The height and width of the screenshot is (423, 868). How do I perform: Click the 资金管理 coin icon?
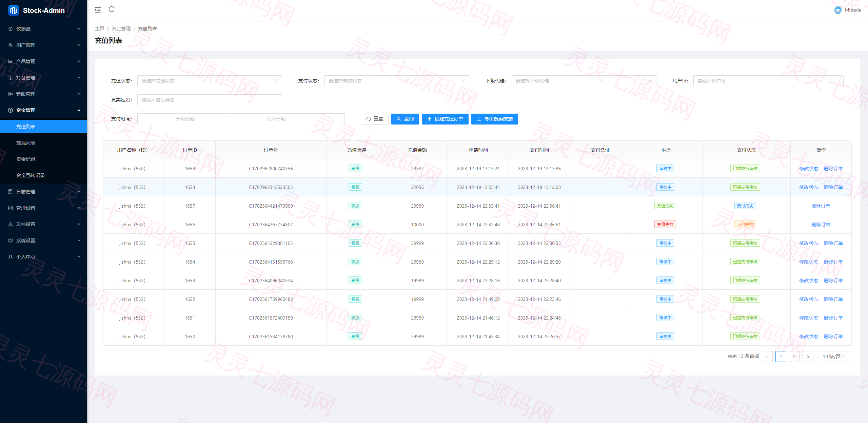pyautogui.click(x=11, y=110)
